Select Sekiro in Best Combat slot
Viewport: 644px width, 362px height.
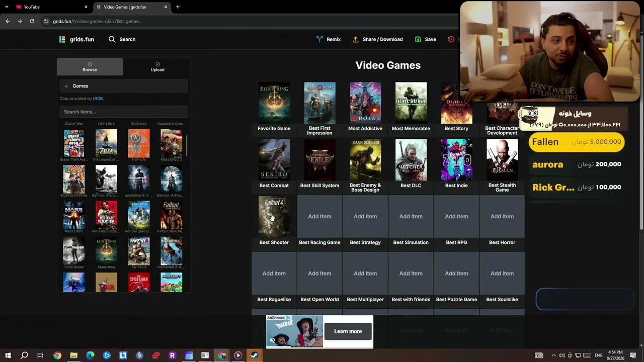click(274, 160)
